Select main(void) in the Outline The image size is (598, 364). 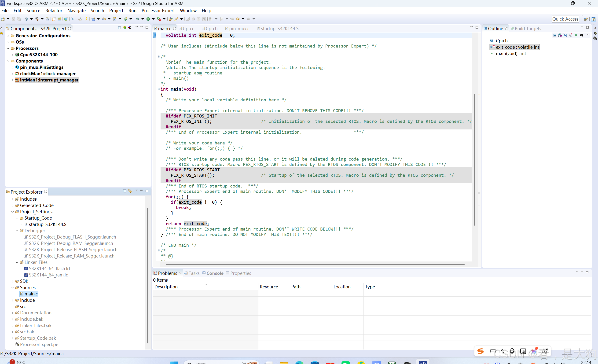(x=506, y=54)
